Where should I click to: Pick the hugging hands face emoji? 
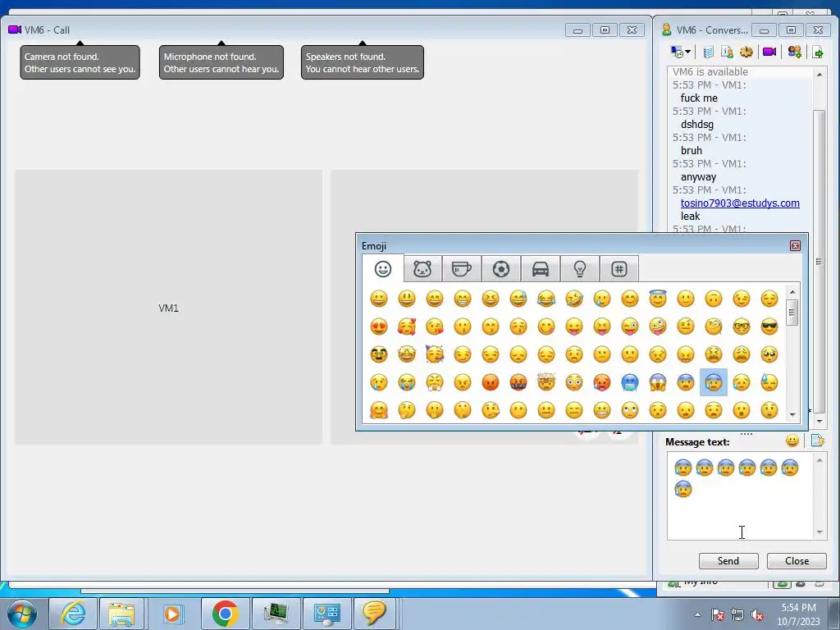pos(379,410)
